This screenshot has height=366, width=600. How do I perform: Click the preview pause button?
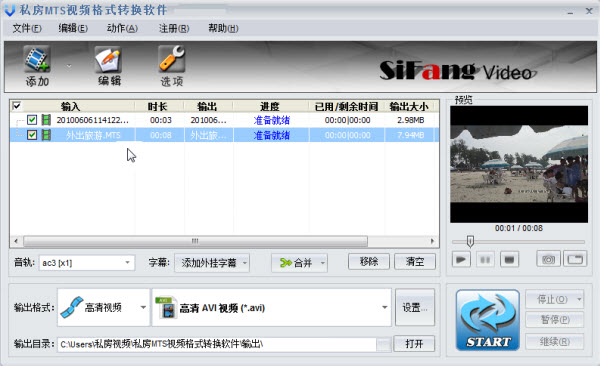pyautogui.click(x=485, y=260)
